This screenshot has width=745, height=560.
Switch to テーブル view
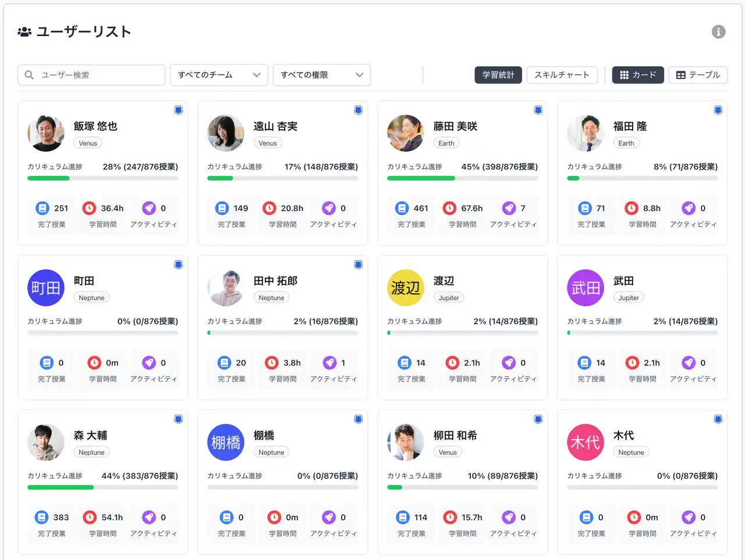click(698, 75)
